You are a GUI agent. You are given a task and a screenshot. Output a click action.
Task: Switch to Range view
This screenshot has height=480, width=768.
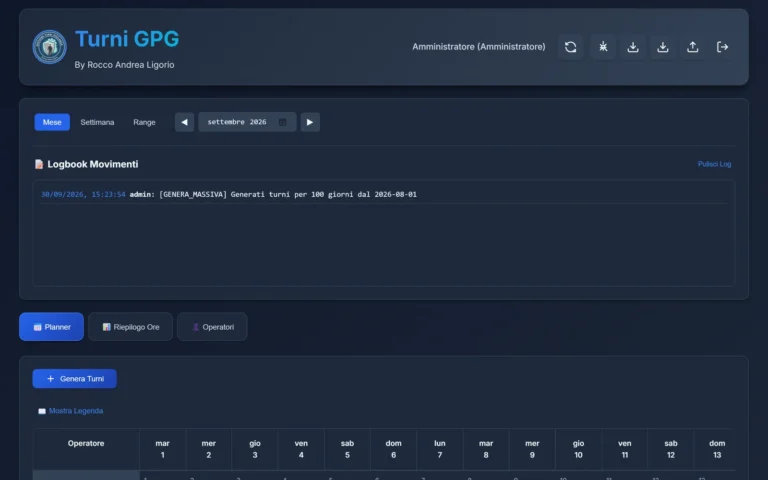click(x=144, y=122)
